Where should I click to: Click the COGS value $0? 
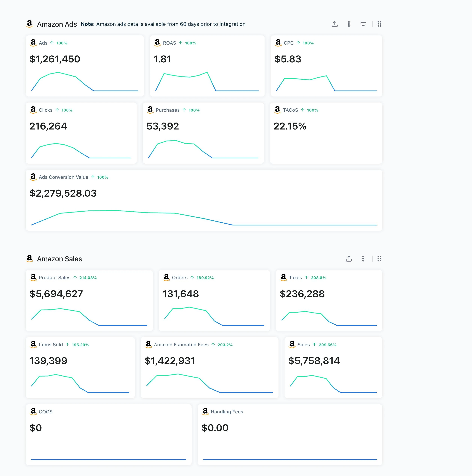[x=36, y=428]
